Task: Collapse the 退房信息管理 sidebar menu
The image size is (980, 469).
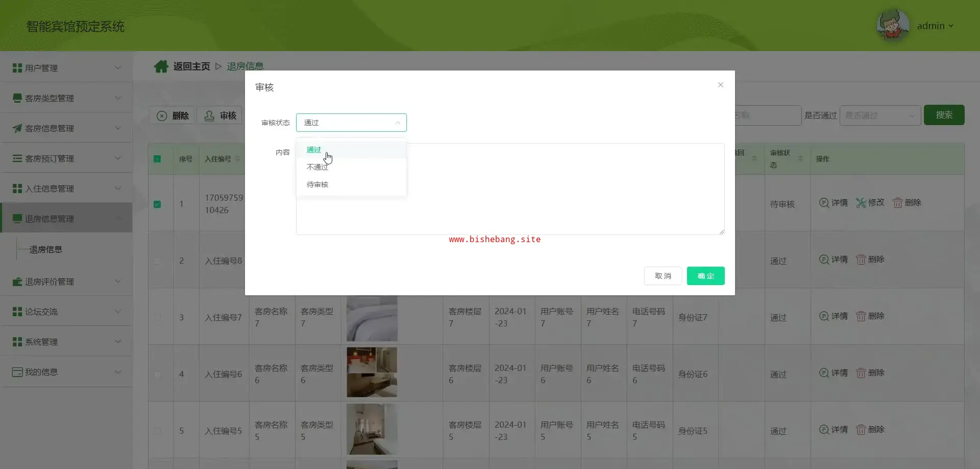Action: 66,219
